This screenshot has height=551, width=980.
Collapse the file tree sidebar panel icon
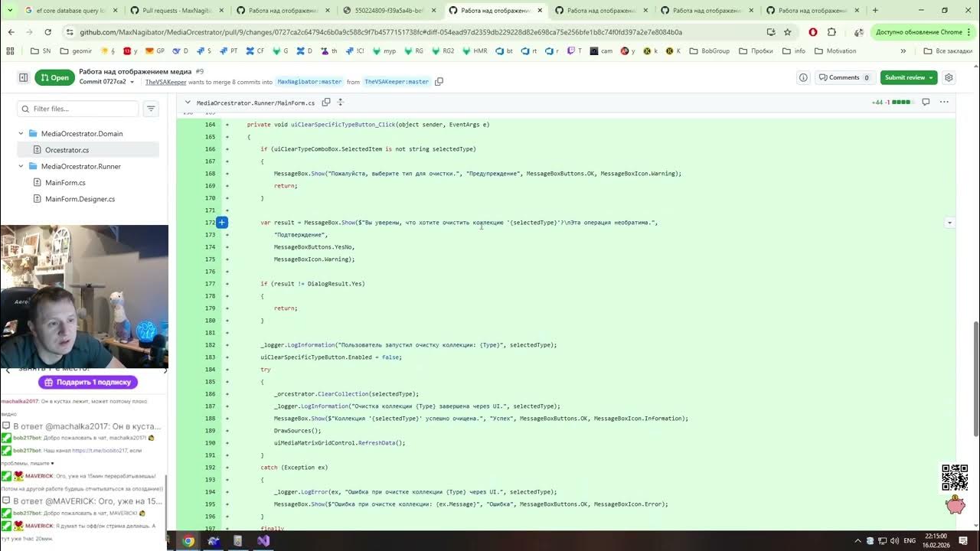(23, 77)
